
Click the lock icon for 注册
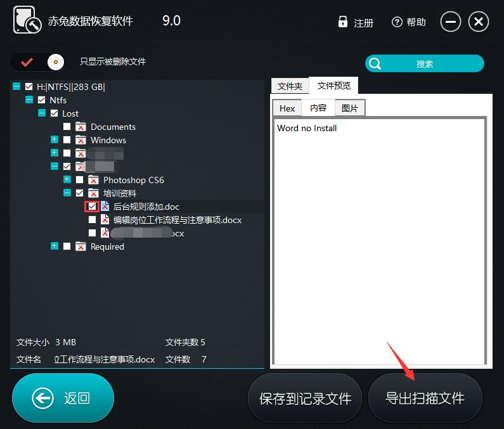coord(343,22)
